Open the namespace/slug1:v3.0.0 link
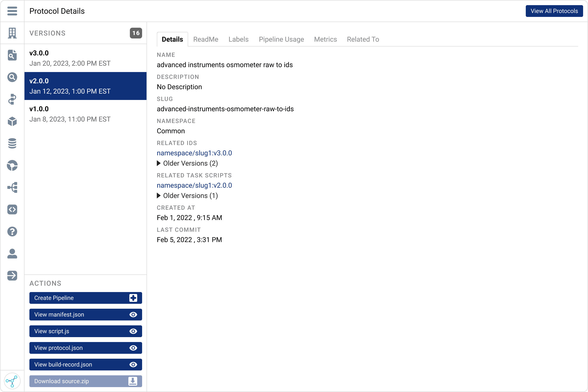Viewport: 588px width, 392px height. click(x=194, y=153)
